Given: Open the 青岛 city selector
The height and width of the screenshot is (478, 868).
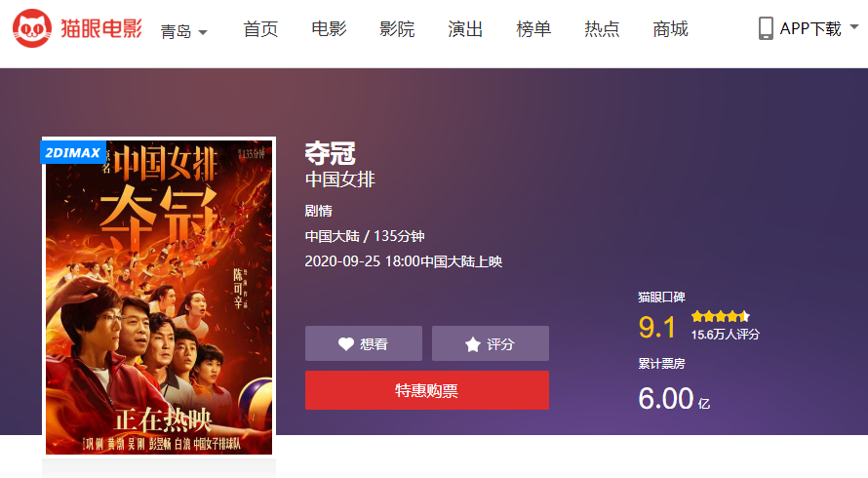Looking at the screenshot, I should [183, 31].
